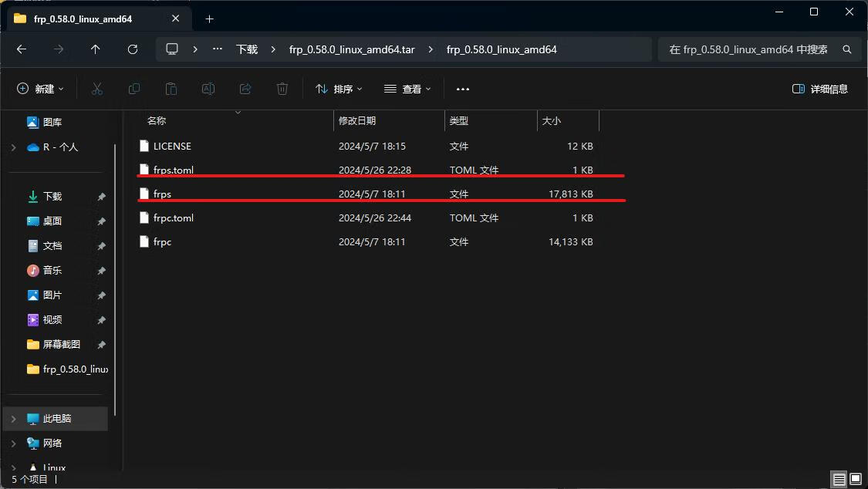The image size is (868, 489).
Task: Click 下载 in the address breadcrumb
Action: 247,49
